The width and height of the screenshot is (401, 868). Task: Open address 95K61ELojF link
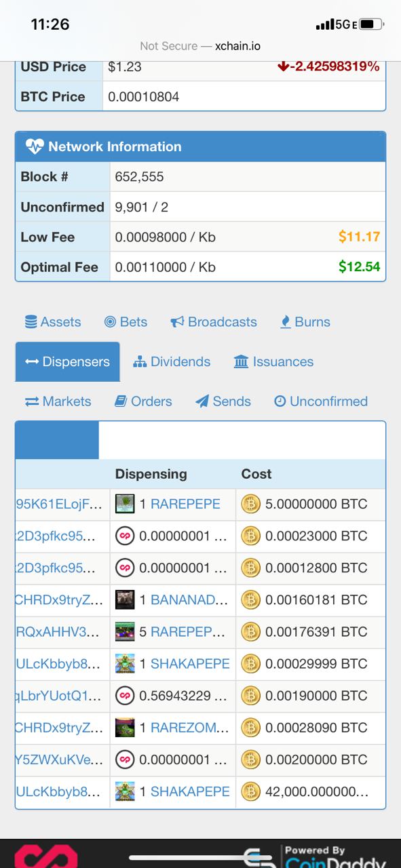tap(59, 504)
